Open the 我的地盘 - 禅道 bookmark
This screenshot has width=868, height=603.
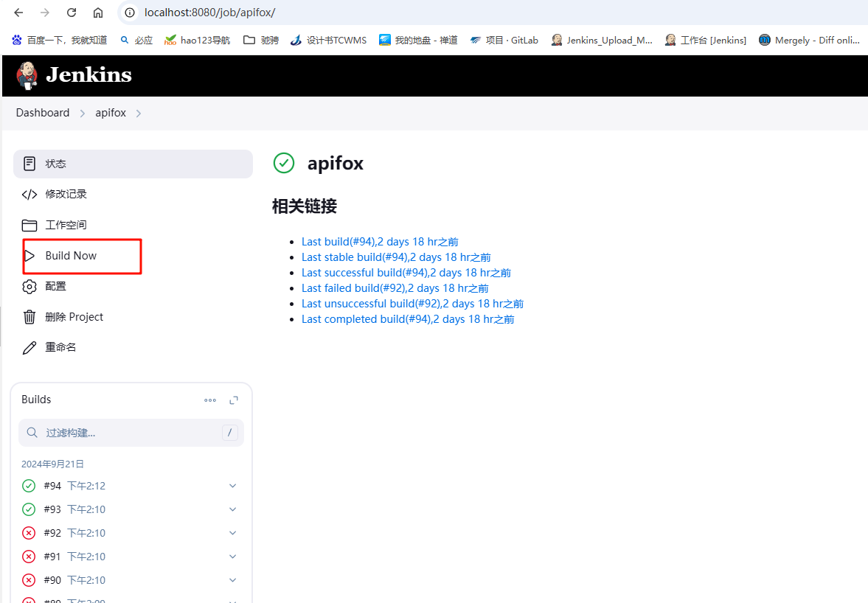click(418, 40)
